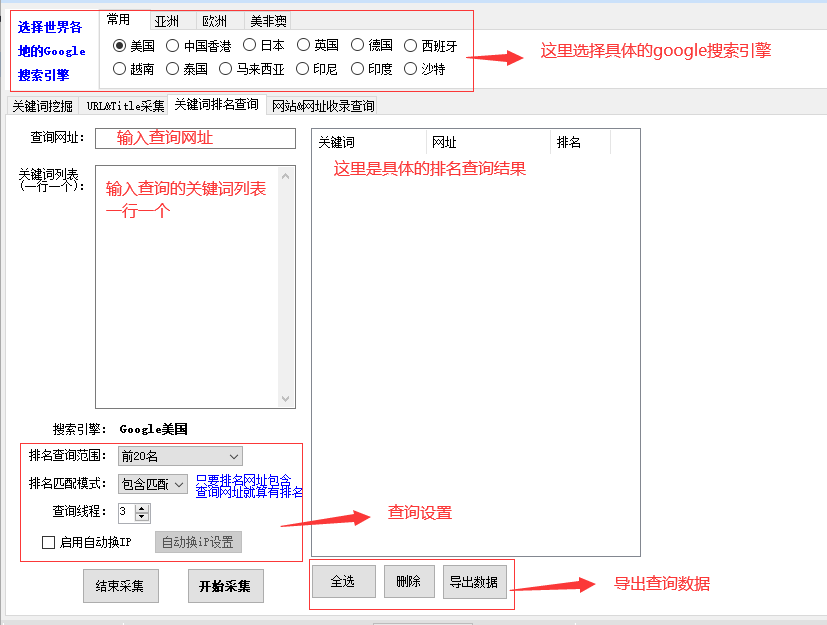Image resolution: width=827 pixels, height=625 pixels.
Task: Click the Google美国 search engine label
Action: [x=153, y=429]
